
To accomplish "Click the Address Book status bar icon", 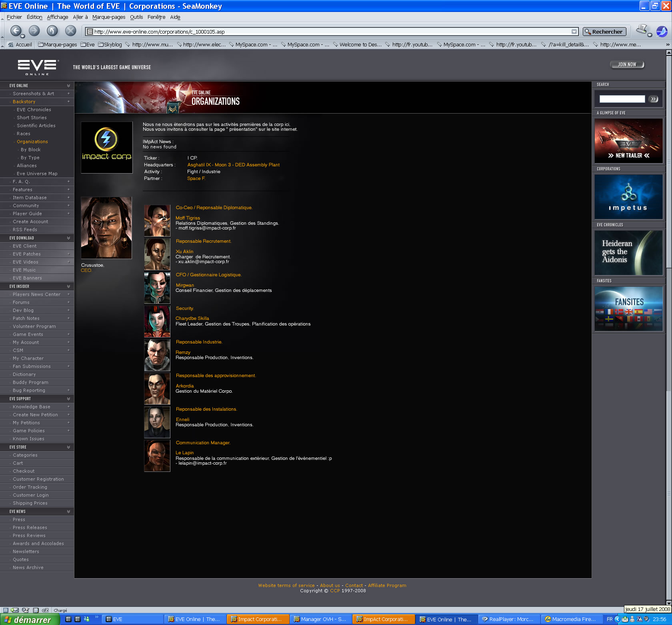I will click(x=36, y=610).
